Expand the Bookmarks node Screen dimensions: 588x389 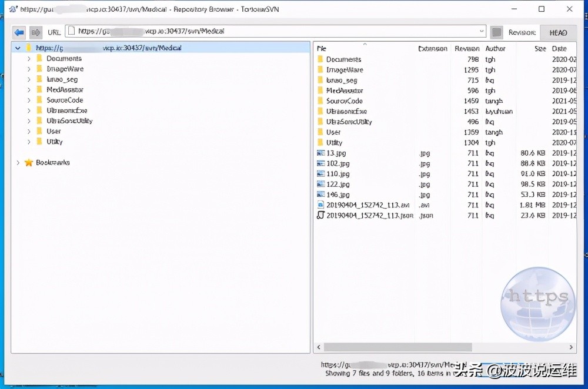18,162
